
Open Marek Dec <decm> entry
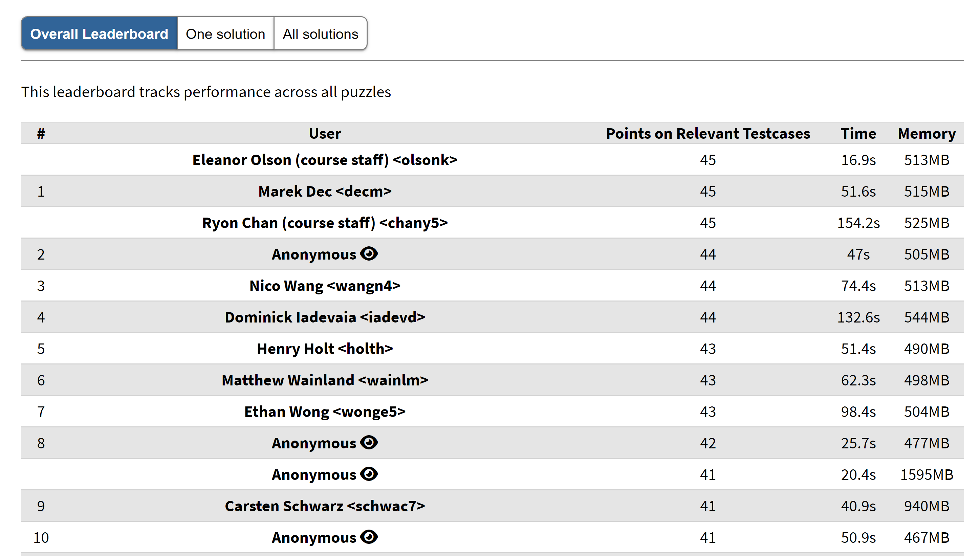pos(325,191)
